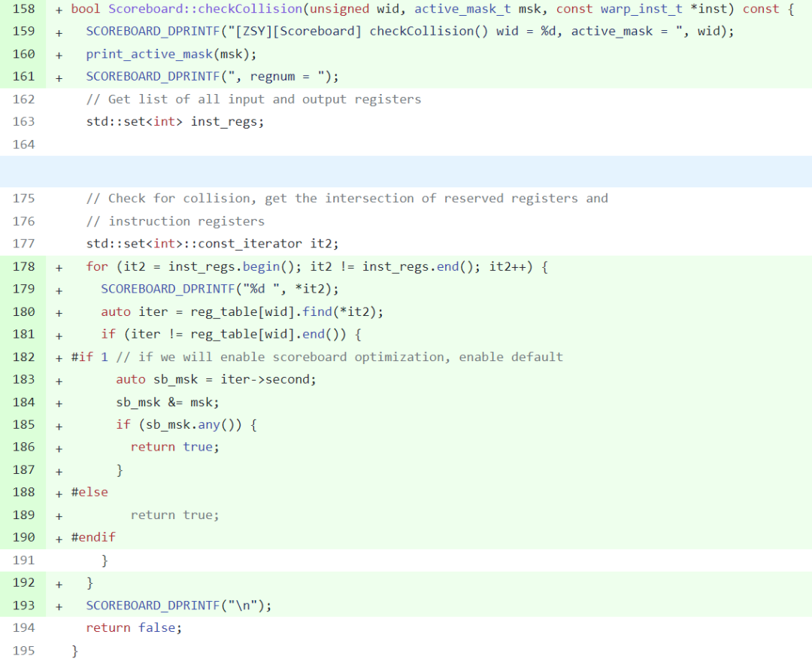Viewport: 812px width, 662px height.
Task: Click the plus marker on line 193
Action: 59,606
